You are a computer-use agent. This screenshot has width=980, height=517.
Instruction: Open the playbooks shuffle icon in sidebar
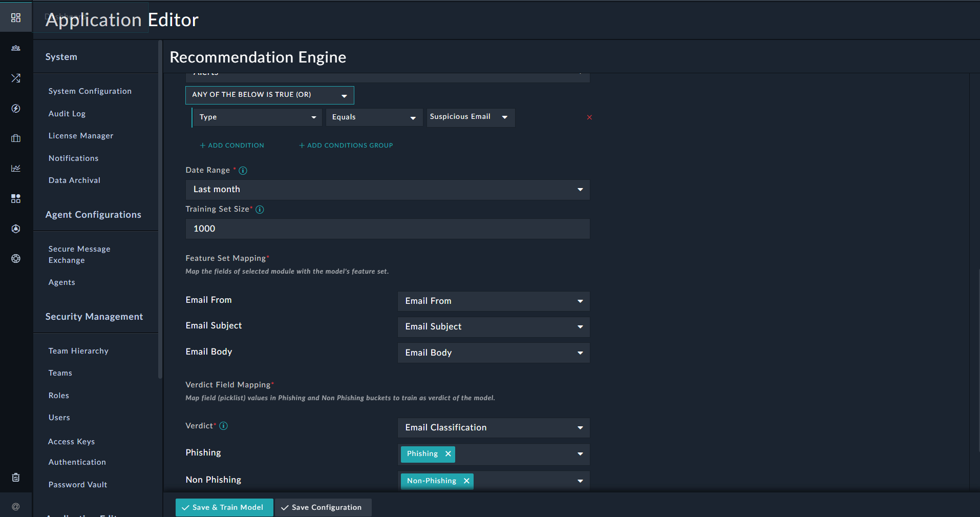coord(15,78)
